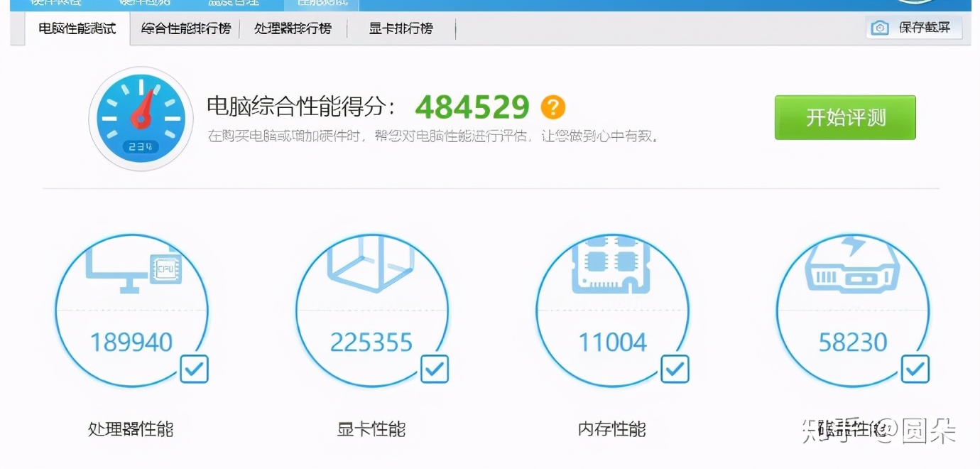
Task: Click the speedometer score gauge icon
Action: pyautogui.click(x=141, y=118)
